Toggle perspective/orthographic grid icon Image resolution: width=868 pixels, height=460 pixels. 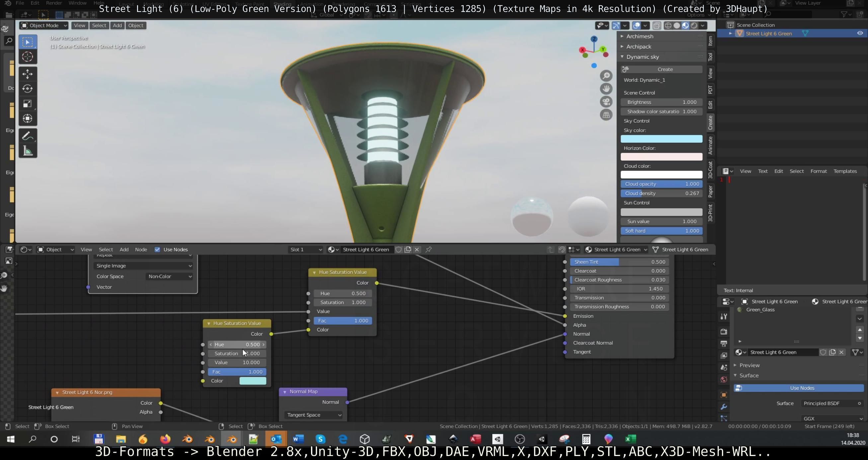click(606, 115)
